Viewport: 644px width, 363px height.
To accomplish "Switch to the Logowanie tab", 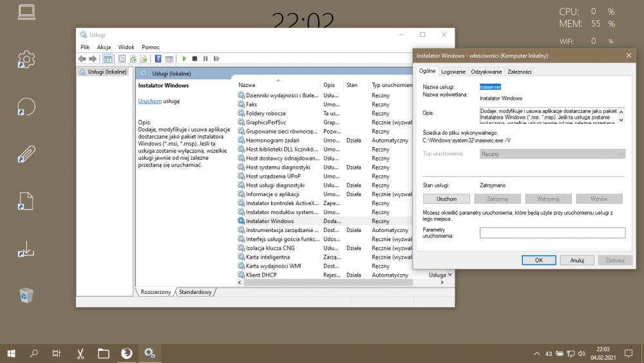I will click(x=453, y=72).
